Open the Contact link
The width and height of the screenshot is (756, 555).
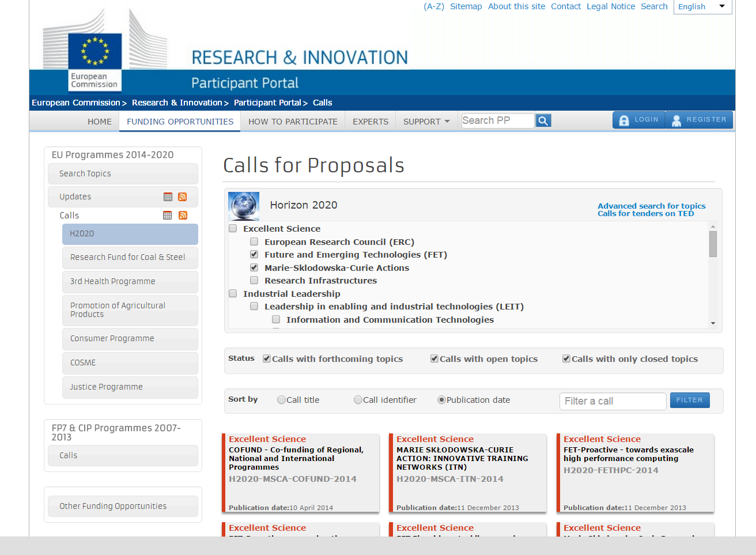(x=566, y=6)
